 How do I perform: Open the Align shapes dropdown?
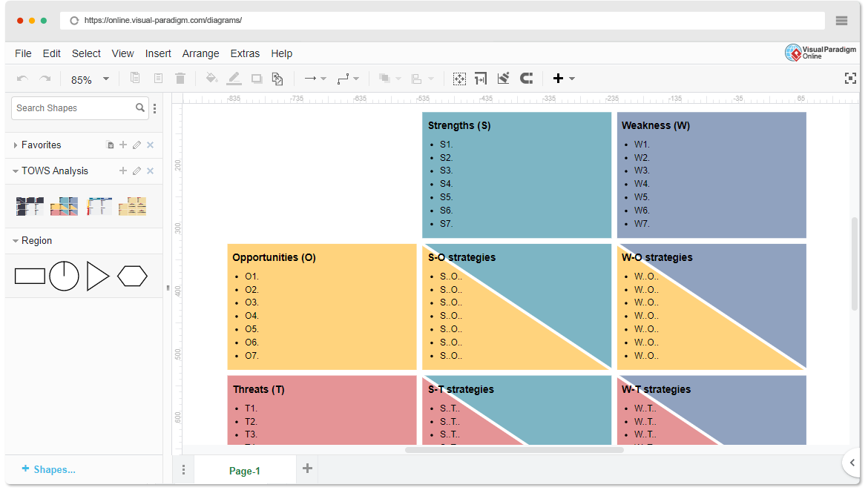[431, 79]
